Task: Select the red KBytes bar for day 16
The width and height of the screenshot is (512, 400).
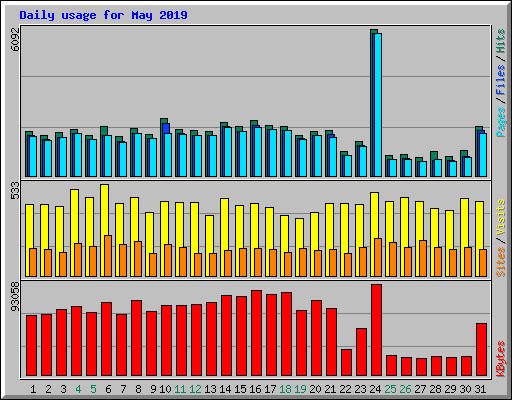Action: (256, 333)
